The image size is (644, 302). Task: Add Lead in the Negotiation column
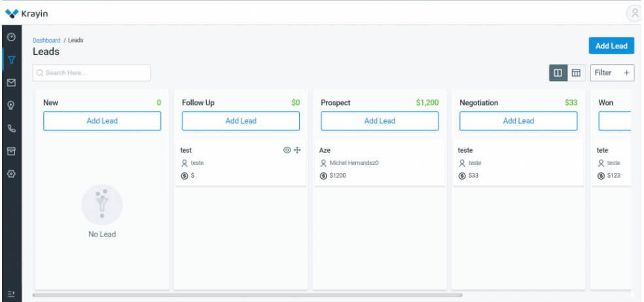tap(518, 121)
